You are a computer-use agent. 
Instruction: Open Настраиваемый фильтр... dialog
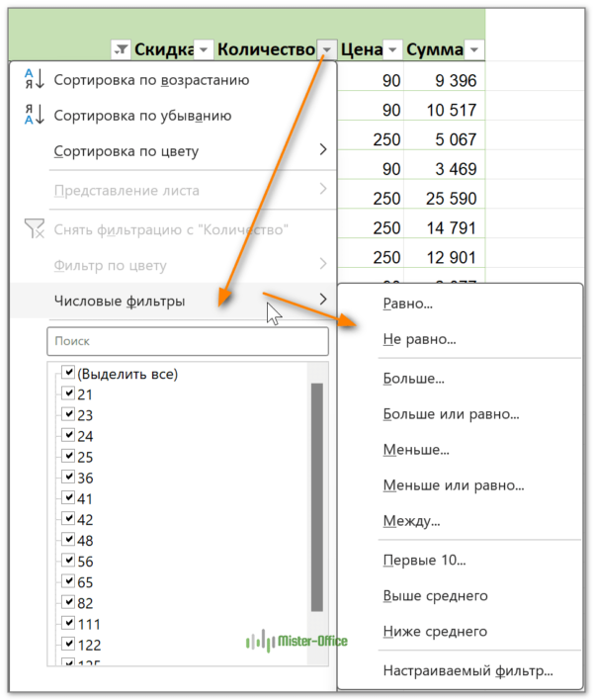pos(467,671)
